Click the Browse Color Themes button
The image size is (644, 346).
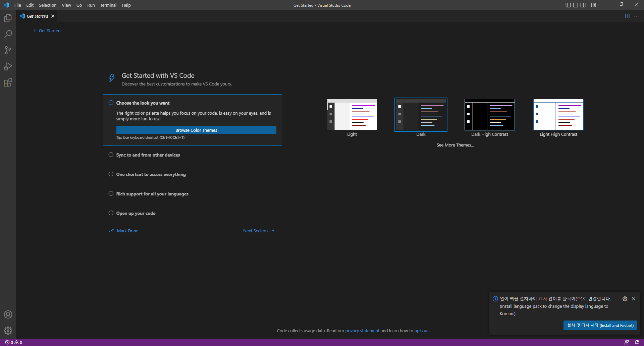click(x=196, y=130)
